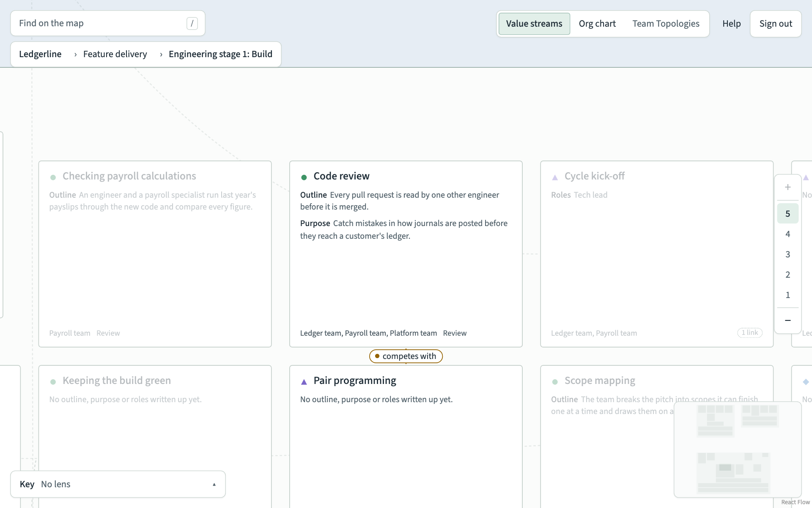Go to Feature delivery breadcrumb
The width and height of the screenshot is (812, 508).
(115, 54)
